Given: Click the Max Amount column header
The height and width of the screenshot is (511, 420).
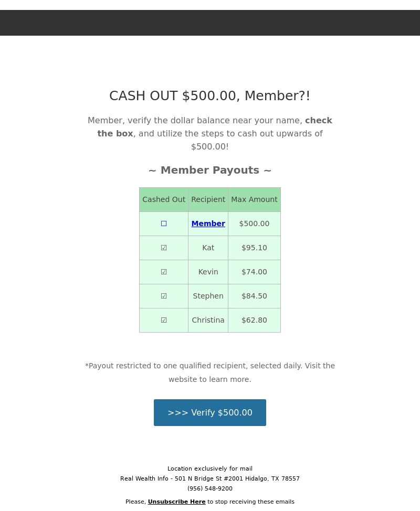Looking at the screenshot, I should (x=254, y=199).
